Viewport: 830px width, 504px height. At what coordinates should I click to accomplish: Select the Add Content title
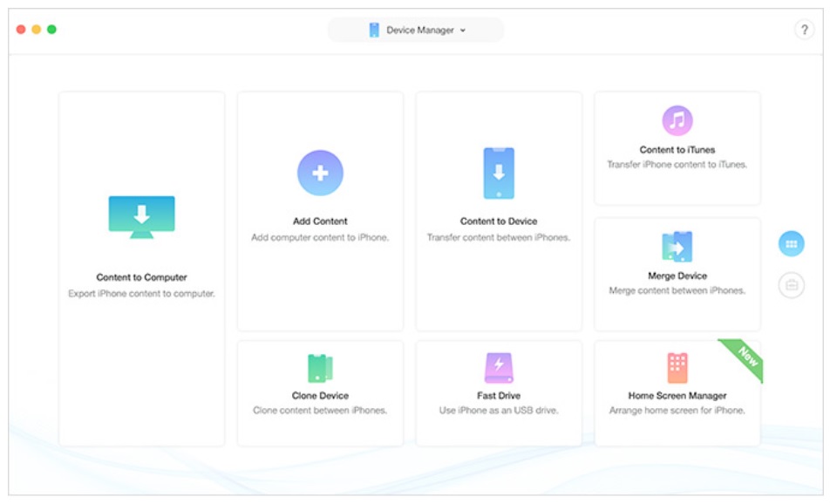tap(320, 221)
